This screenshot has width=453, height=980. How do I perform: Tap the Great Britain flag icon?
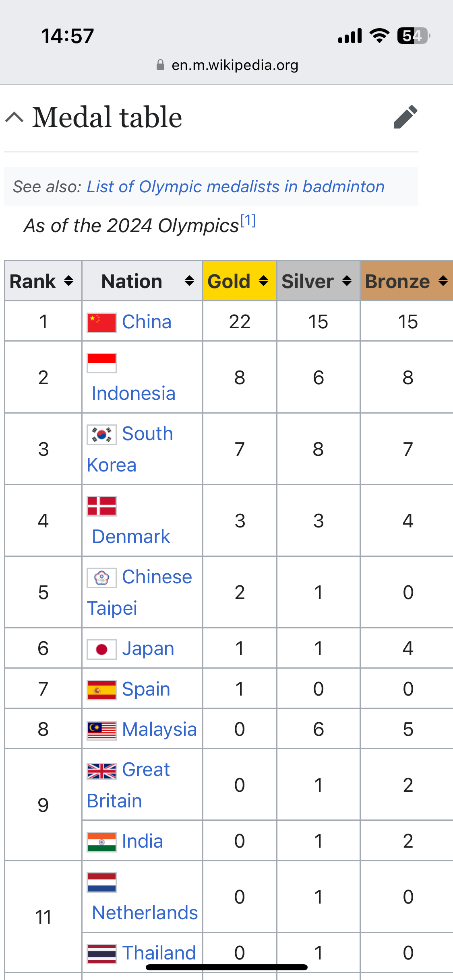tap(101, 771)
